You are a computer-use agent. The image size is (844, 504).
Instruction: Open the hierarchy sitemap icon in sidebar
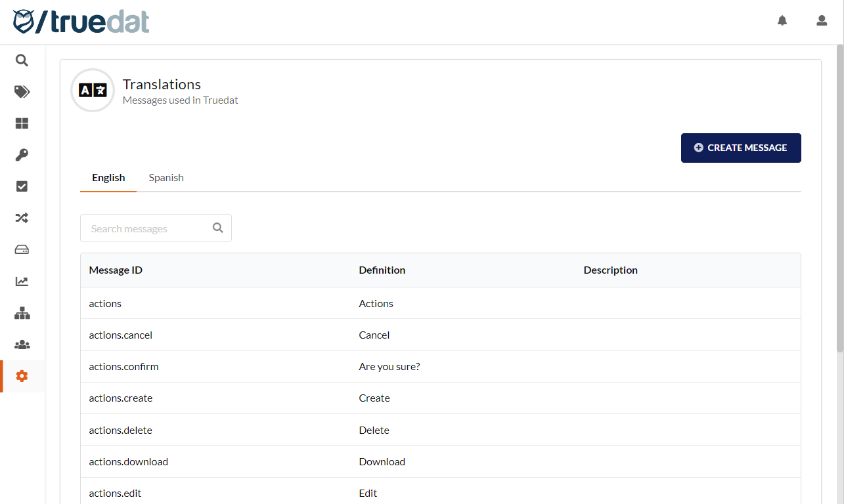[x=22, y=313]
